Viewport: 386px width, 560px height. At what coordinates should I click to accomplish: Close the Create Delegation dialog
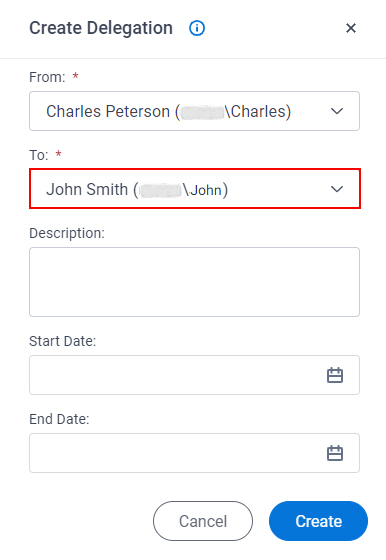[351, 28]
